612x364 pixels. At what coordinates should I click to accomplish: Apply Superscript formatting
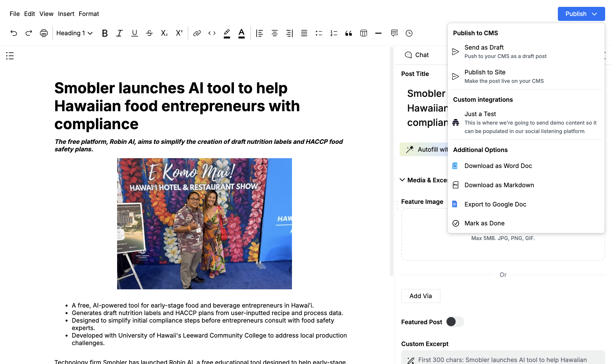[x=179, y=33]
